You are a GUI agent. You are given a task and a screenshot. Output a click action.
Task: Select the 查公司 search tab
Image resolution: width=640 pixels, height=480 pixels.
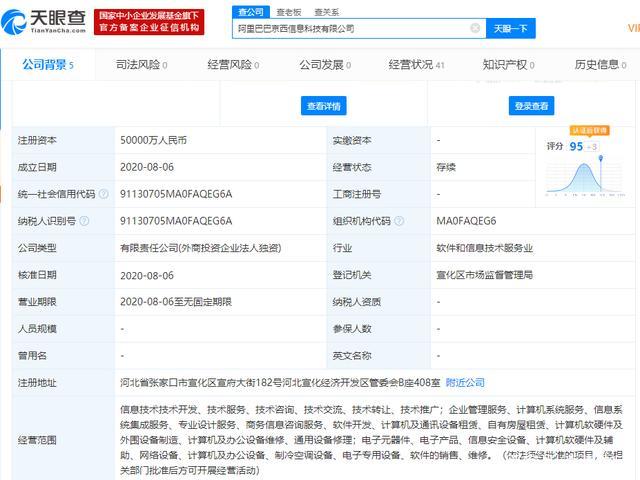coord(251,12)
